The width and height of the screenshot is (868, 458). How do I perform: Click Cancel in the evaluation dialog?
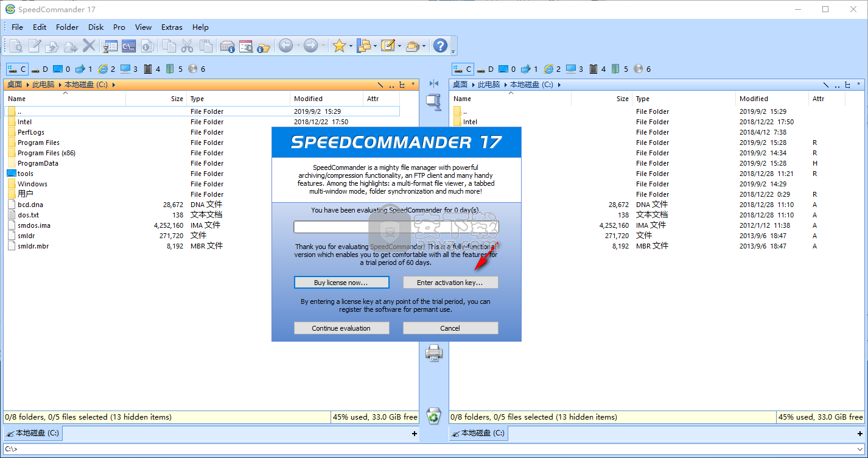coord(450,328)
